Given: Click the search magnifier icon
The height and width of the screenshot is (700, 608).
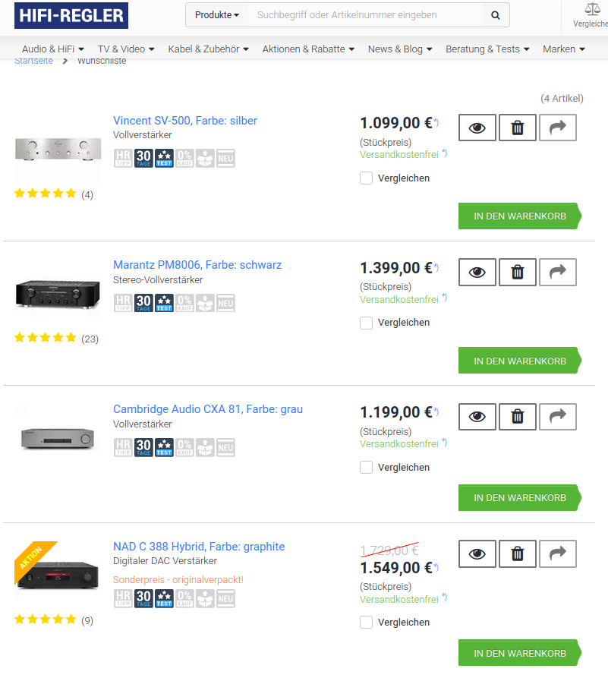Looking at the screenshot, I should pyautogui.click(x=496, y=15).
